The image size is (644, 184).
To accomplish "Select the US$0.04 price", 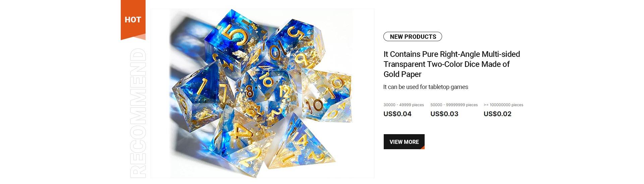I will [x=397, y=114].
